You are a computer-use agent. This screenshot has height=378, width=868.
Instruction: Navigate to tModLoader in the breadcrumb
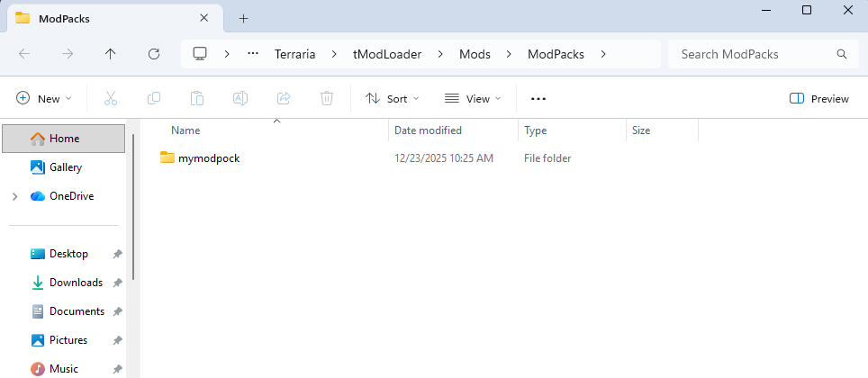click(x=387, y=54)
